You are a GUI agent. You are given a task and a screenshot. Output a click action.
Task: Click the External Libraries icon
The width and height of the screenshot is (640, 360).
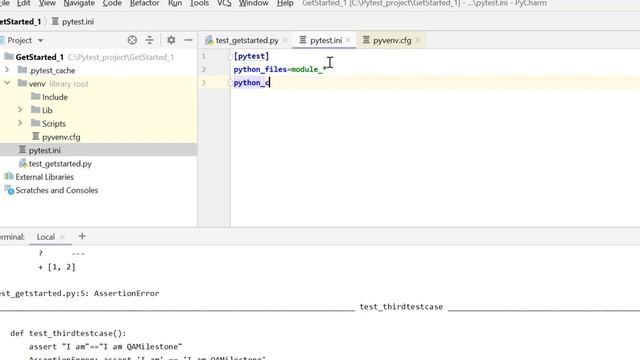9,177
